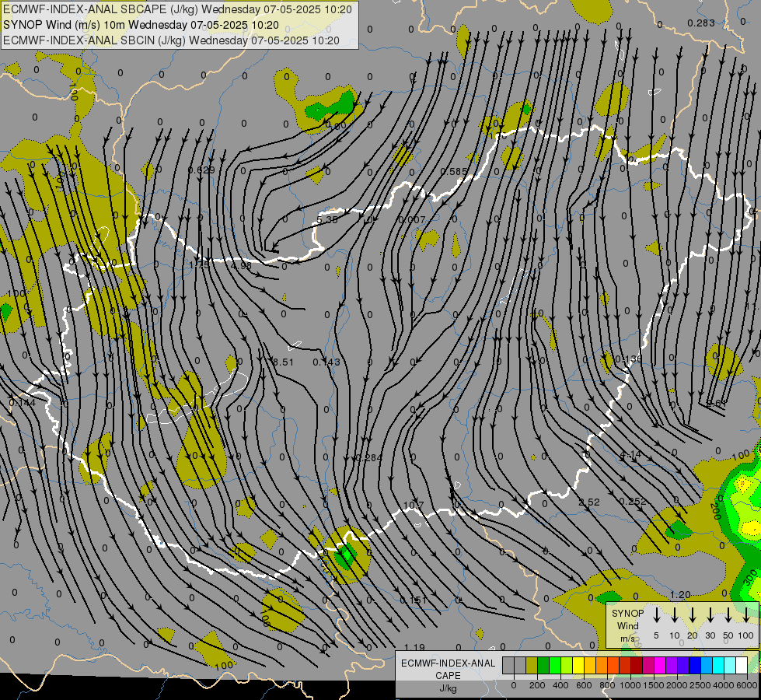Click the map value 1.19

(414, 647)
